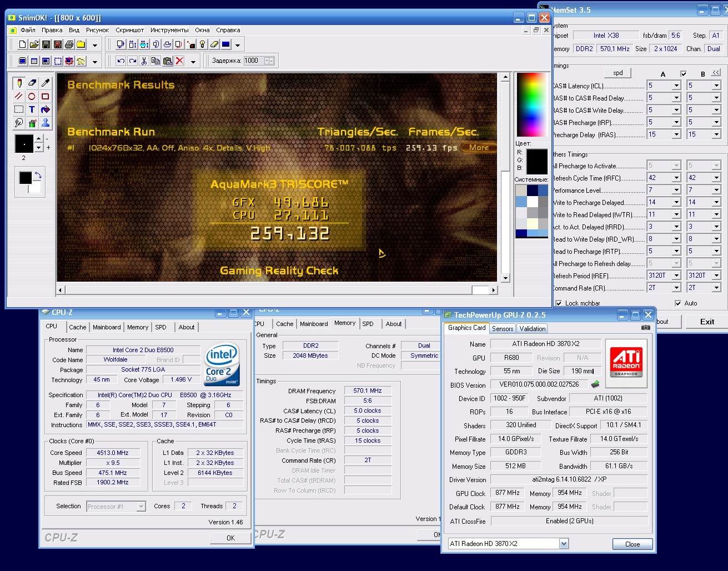Select the Eyedropper color picker tool
Viewport: 728px width, 571px height.
click(46, 83)
